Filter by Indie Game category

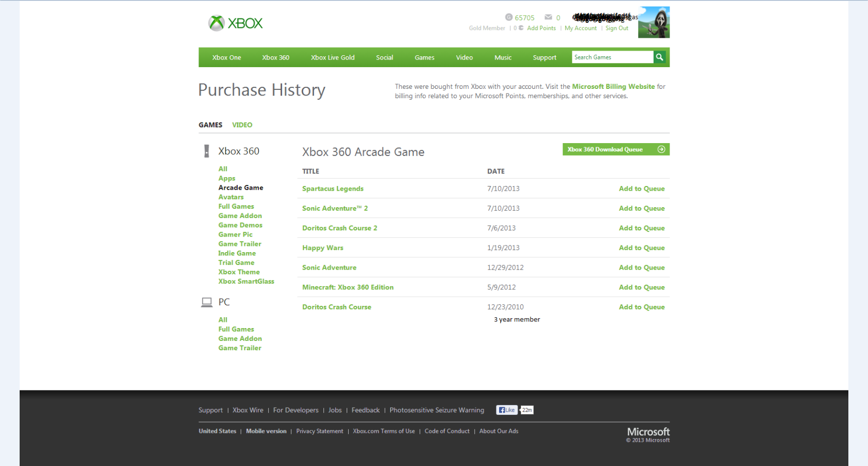pos(237,253)
